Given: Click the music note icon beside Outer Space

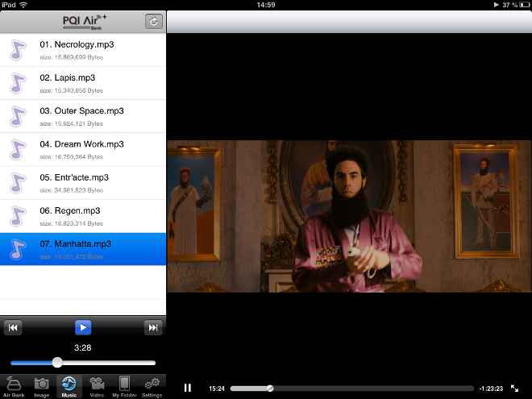Looking at the screenshot, I should [18, 117].
